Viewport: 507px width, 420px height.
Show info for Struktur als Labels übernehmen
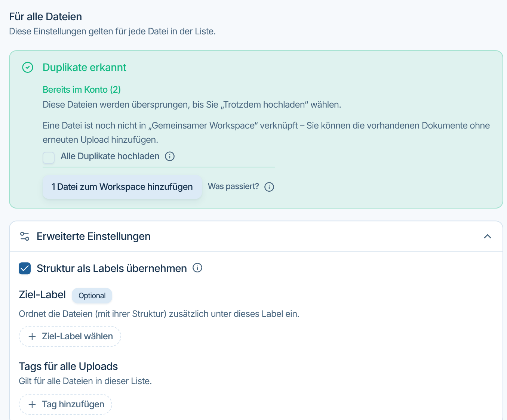(x=197, y=268)
